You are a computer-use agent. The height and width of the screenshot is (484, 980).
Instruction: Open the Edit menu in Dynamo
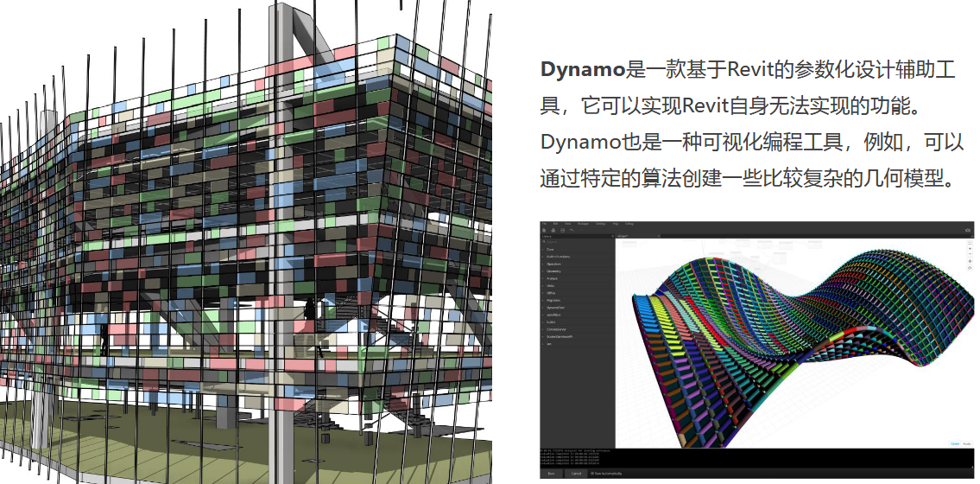click(x=556, y=223)
